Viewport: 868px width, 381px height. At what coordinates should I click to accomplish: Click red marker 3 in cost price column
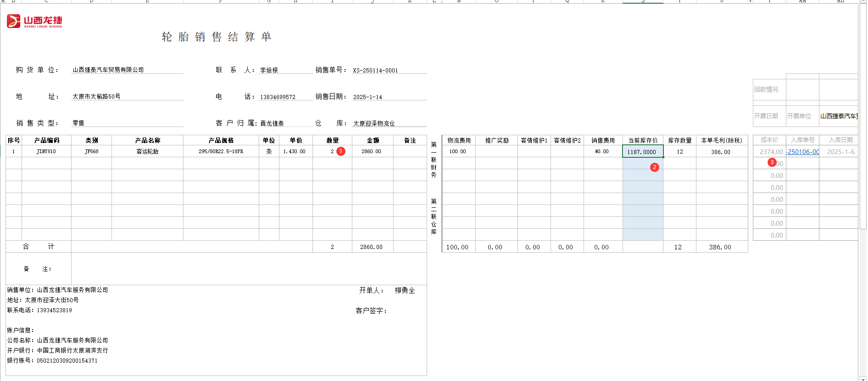(772, 162)
